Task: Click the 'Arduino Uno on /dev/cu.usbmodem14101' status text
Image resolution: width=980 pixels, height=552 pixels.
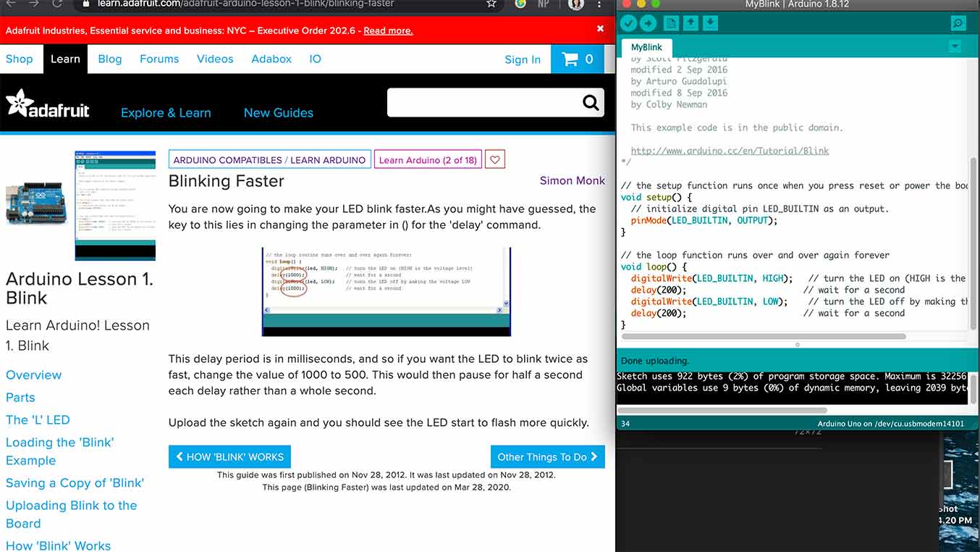Action: point(891,424)
